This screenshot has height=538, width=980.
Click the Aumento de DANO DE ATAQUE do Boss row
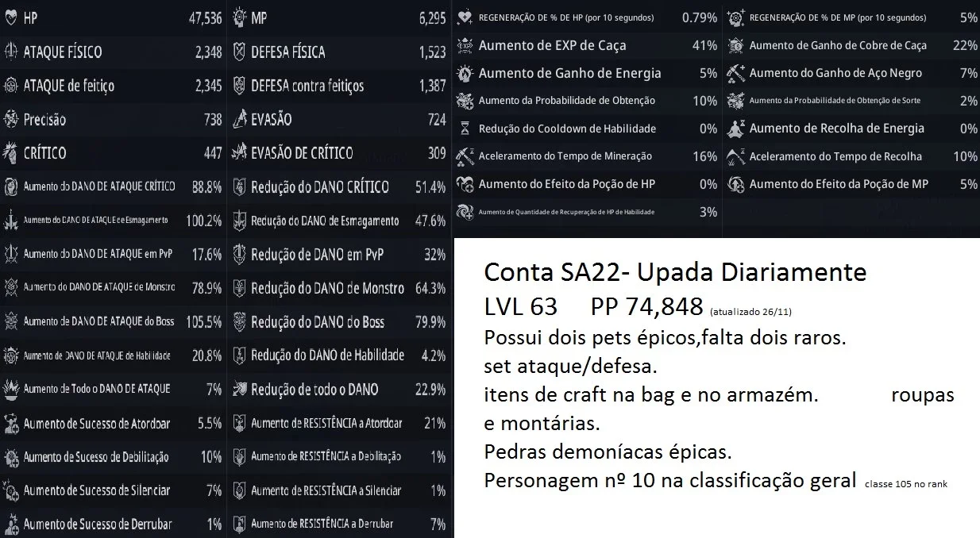point(114,321)
